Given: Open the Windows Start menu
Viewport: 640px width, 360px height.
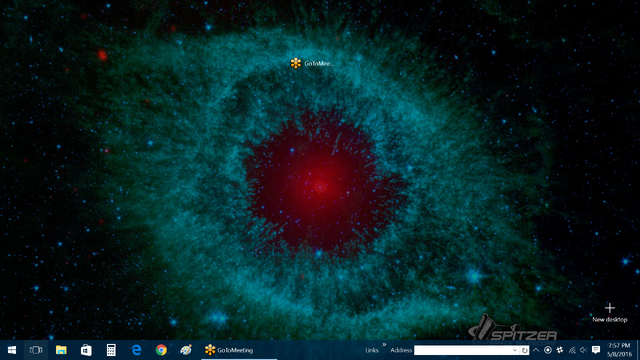Looking at the screenshot, I should click(x=12, y=350).
